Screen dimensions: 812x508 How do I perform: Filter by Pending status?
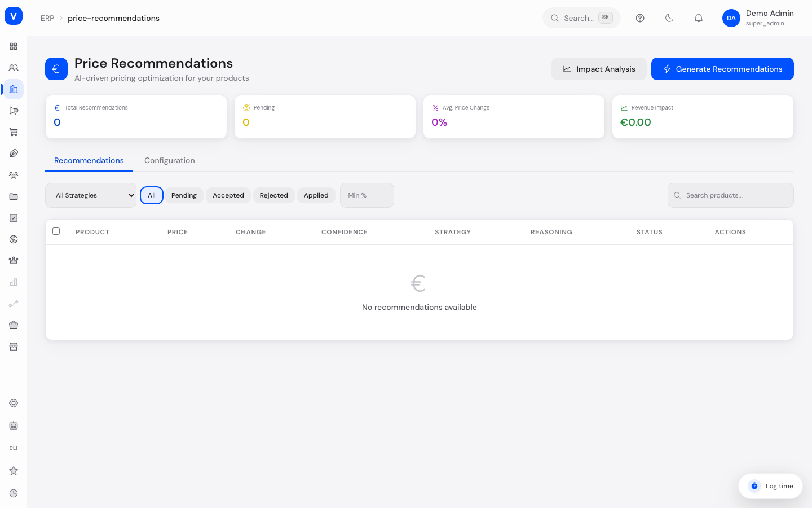pyautogui.click(x=184, y=195)
